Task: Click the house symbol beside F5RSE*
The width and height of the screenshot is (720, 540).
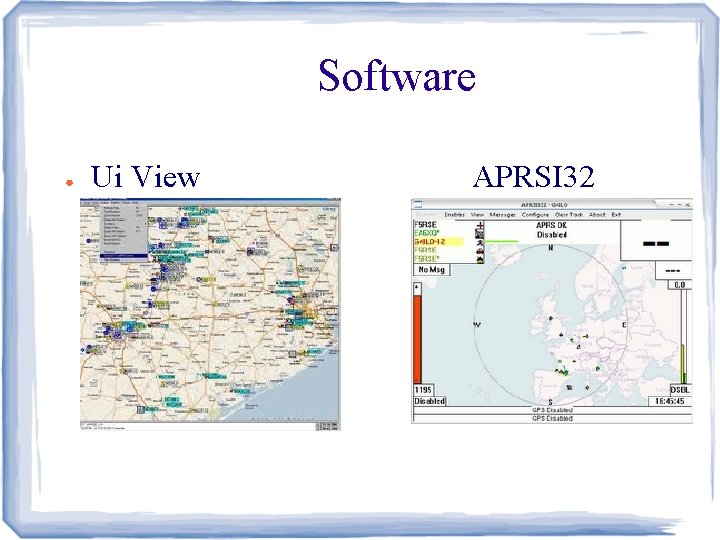Action: coord(480,259)
